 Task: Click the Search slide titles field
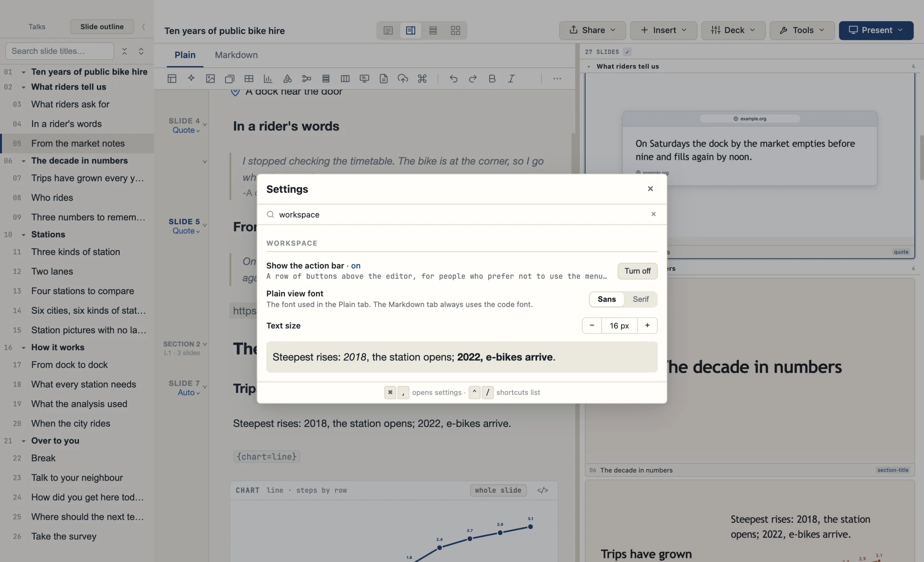[x=60, y=51]
